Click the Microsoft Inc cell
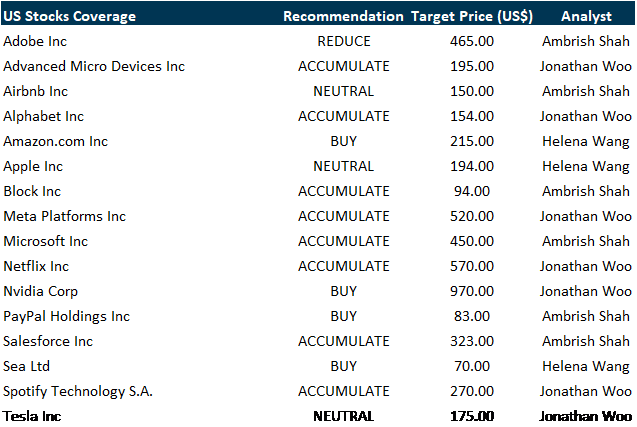The image size is (637, 427). tap(46, 241)
